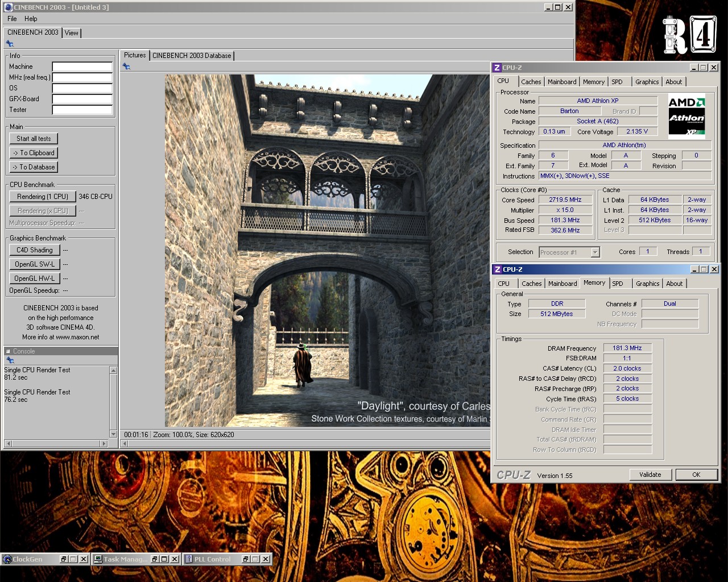Click the MHz (real freq.) input field
Screen dimensions: 728x582
[82, 77]
